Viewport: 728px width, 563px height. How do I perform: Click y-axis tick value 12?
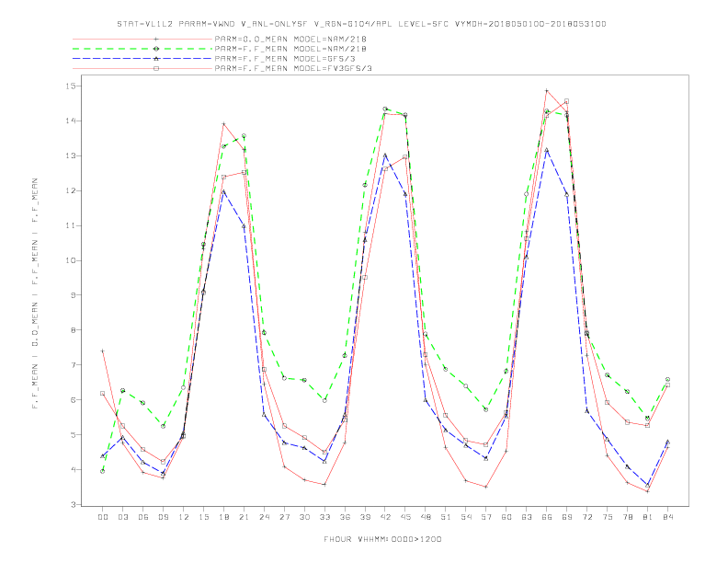coord(70,190)
